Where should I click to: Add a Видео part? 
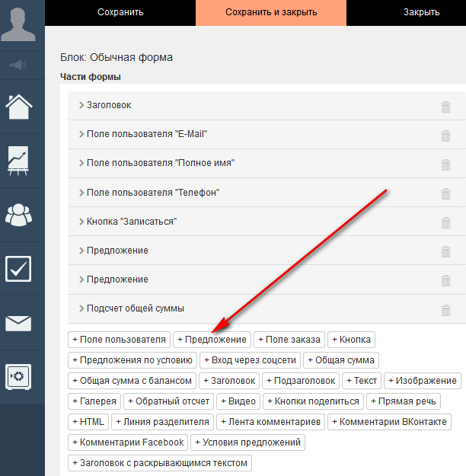click(x=238, y=401)
